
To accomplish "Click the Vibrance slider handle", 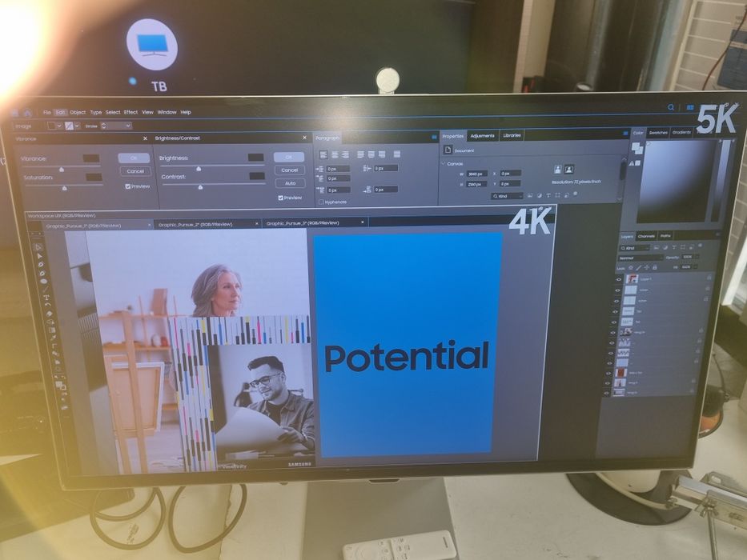I will (62, 169).
